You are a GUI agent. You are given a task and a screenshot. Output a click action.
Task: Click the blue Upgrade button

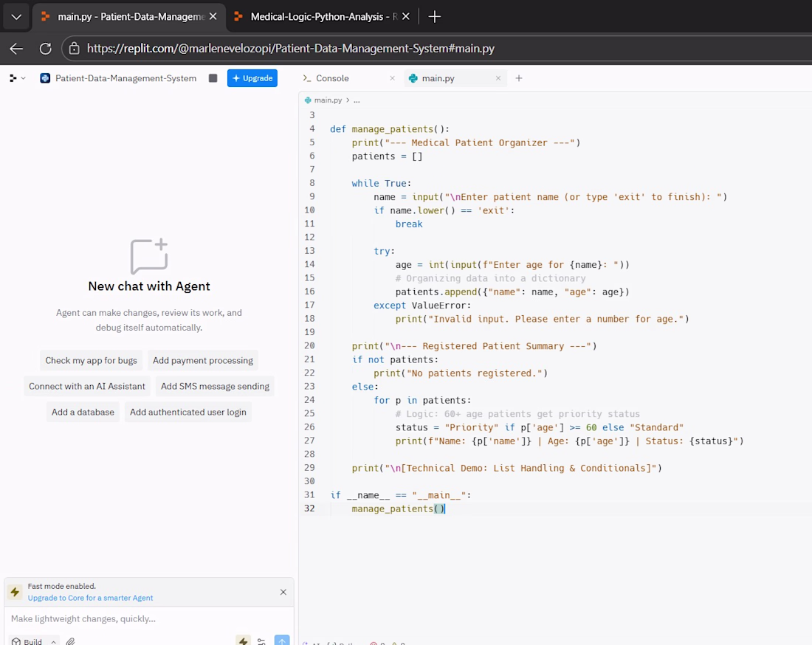coord(252,78)
